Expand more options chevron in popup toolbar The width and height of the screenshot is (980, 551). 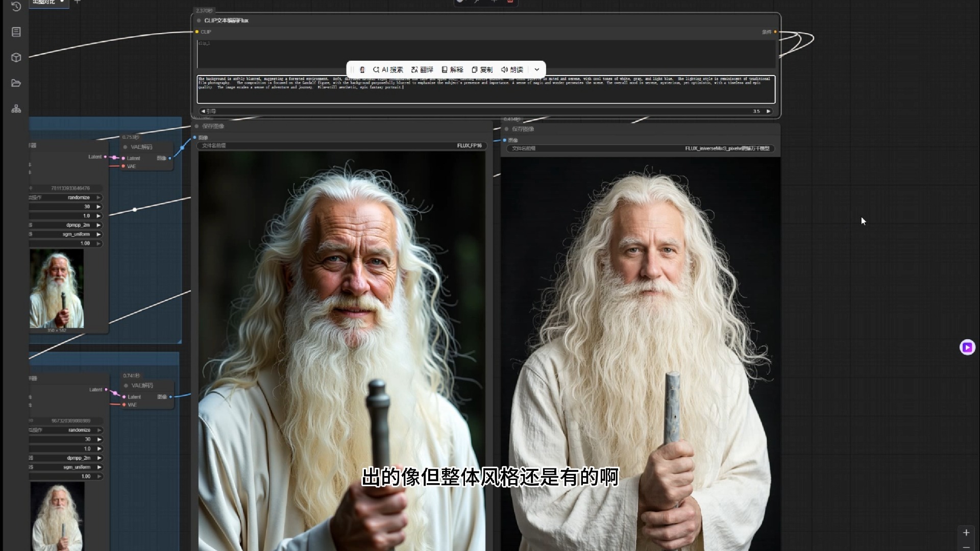(537, 69)
